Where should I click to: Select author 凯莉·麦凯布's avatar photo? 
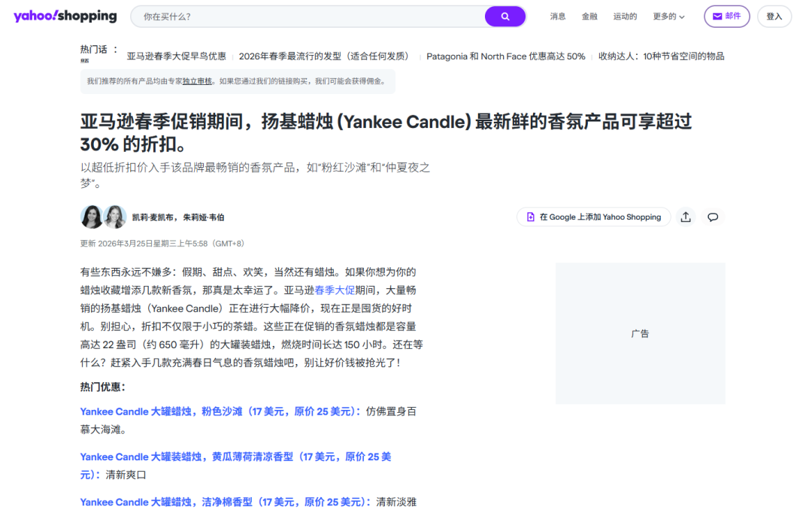91,217
